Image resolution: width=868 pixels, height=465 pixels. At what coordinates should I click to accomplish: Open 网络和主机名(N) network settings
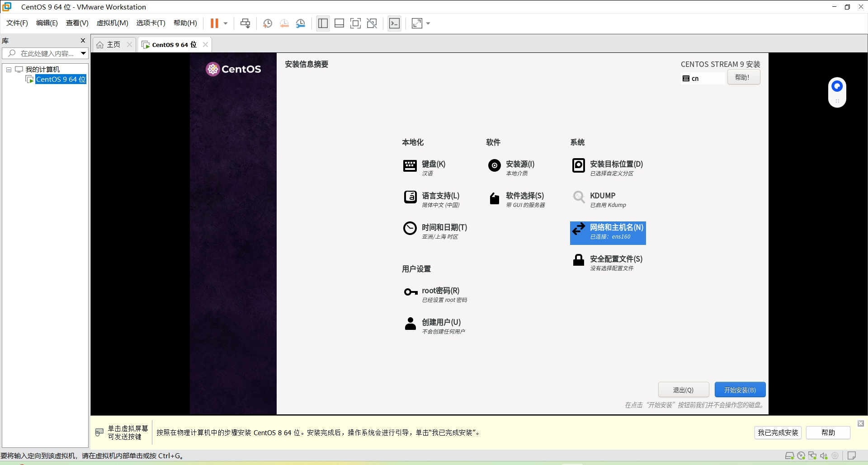click(608, 233)
